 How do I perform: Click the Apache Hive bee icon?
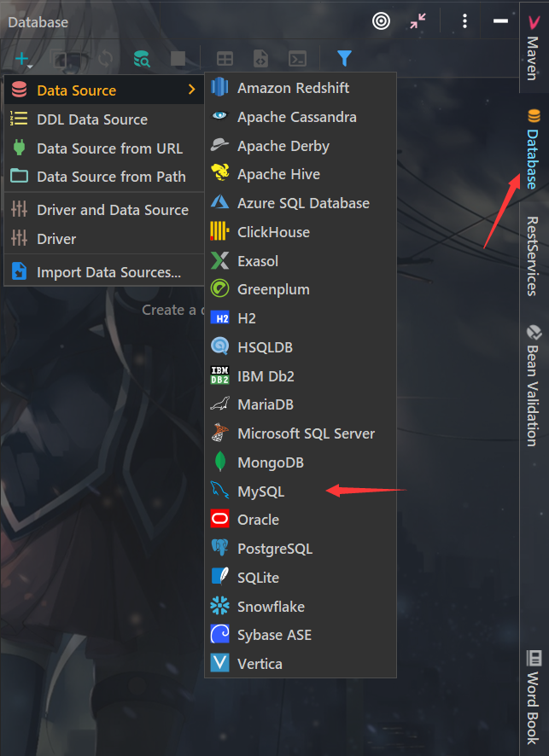pos(220,172)
